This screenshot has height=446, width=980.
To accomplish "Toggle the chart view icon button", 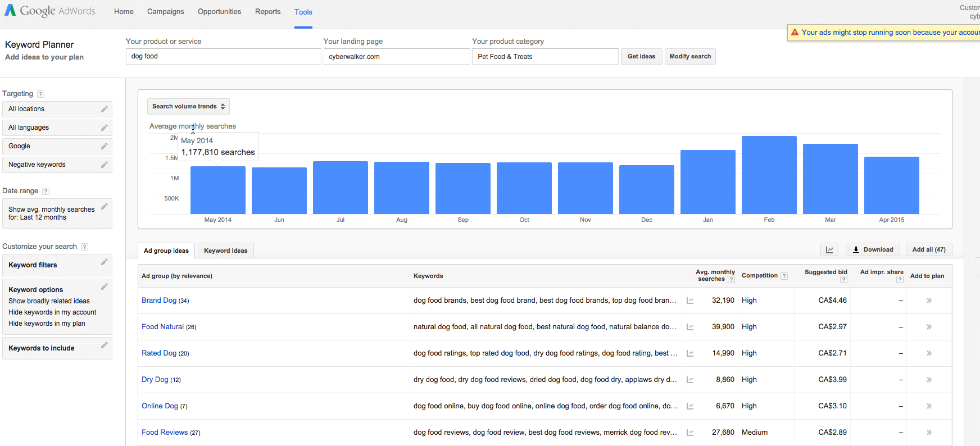I will (829, 250).
